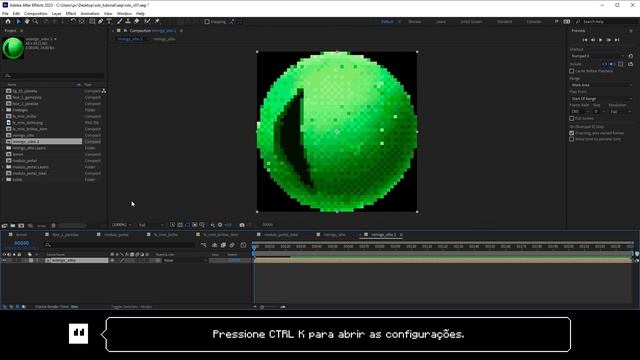This screenshot has height=360, width=640.
Task: Toggle Full Screen checkbox in Preview
Action: (x=572, y=118)
